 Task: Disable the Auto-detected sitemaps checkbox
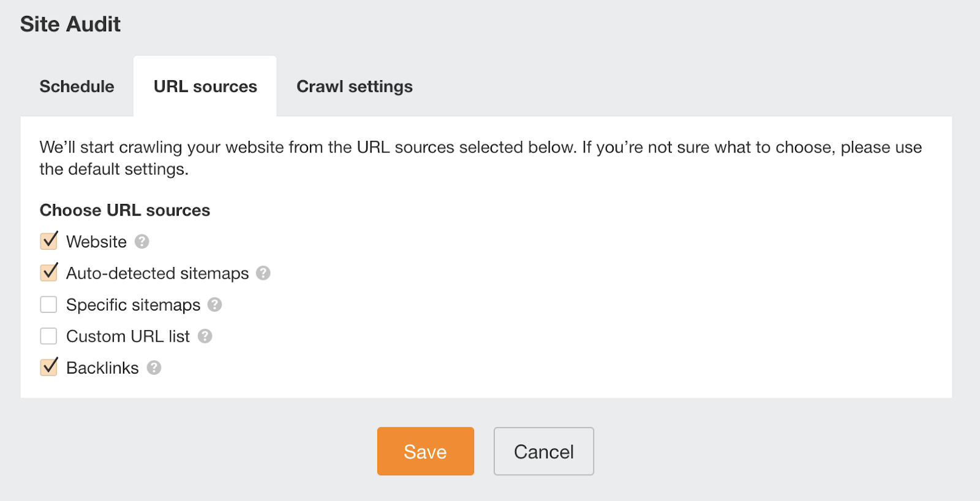click(49, 273)
